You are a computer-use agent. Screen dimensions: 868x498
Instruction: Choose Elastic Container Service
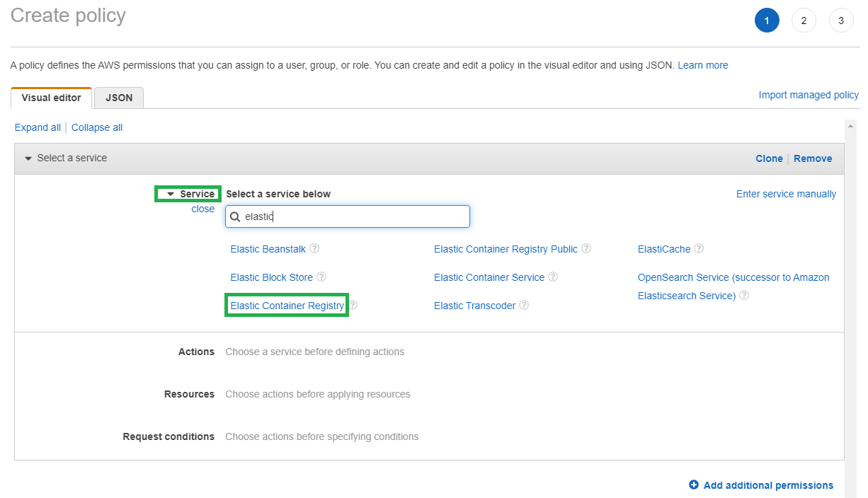pos(489,277)
